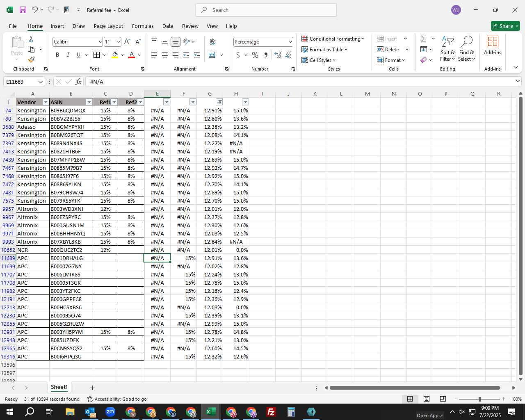Open the ASIN column filter dropdown
The image size is (525, 420).
[89, 102]
